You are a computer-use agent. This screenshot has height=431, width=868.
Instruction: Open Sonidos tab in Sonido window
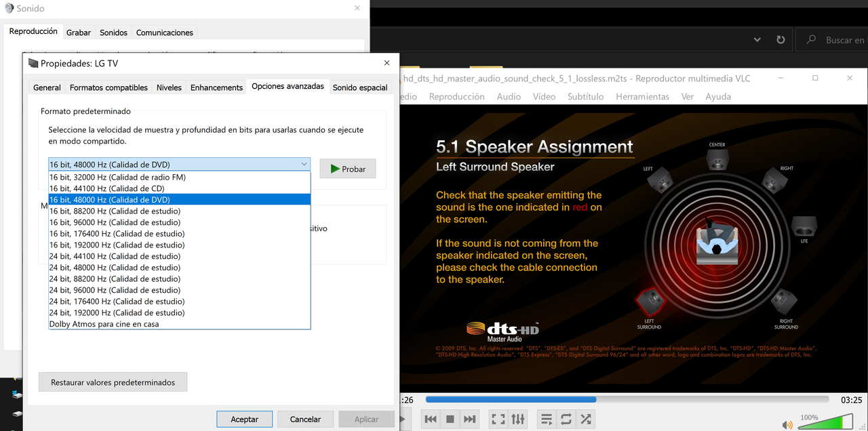click(x=113, y=33)
